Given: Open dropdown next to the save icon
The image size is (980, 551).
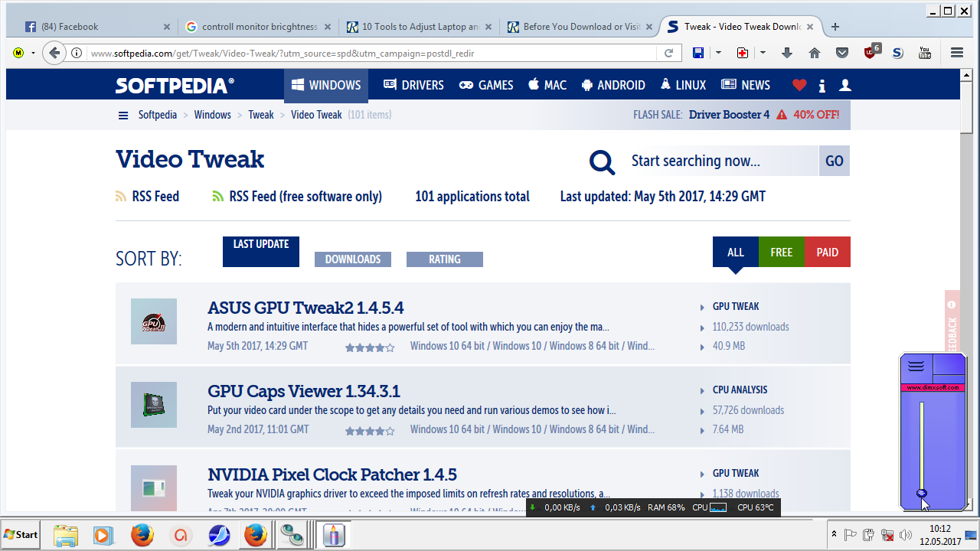Looking at the screenshot, I should 718,53.
